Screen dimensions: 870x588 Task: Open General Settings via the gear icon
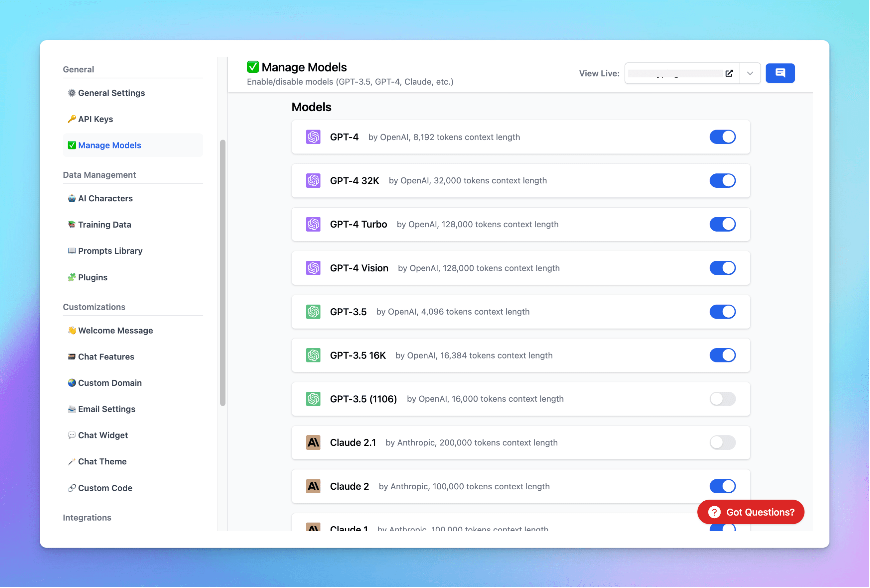(72, 93)
